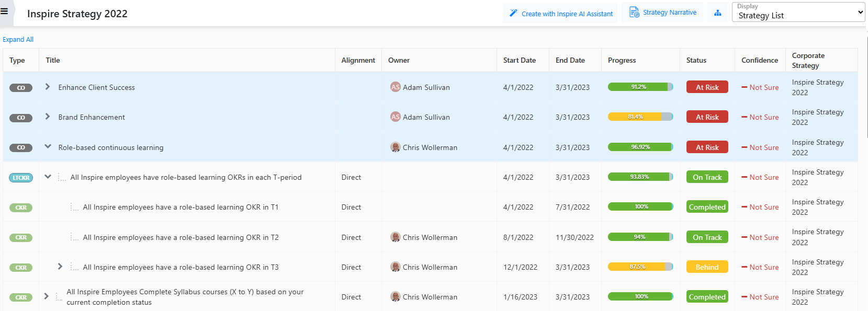Screen dimensions: 868x311
Task: Click Chris Wollerman's avatar in the T3 OKR row
Action: pyautogui.click(x=396, y=267)
